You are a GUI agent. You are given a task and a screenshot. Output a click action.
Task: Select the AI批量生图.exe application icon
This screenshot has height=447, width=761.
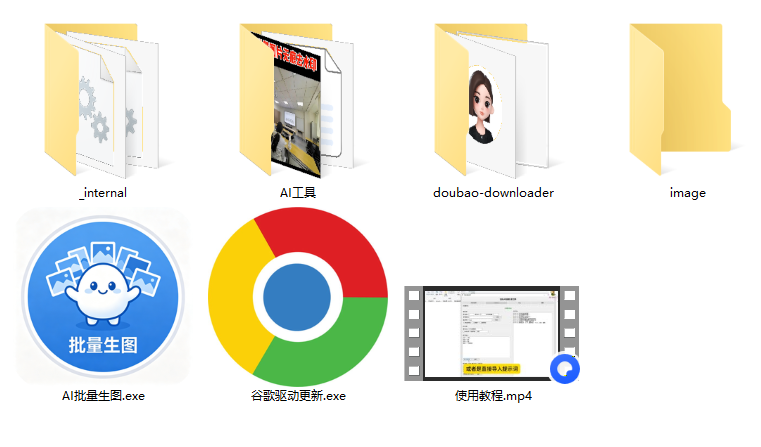click(103, 296)
